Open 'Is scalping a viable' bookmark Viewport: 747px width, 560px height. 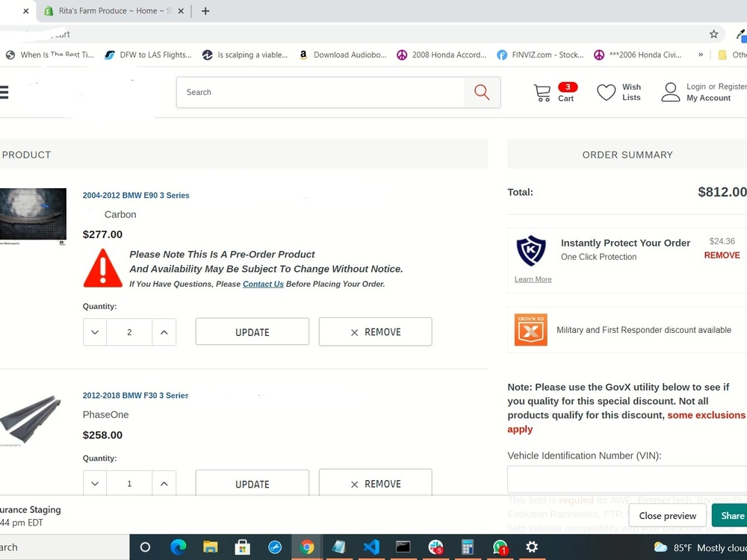click(245, 55)
